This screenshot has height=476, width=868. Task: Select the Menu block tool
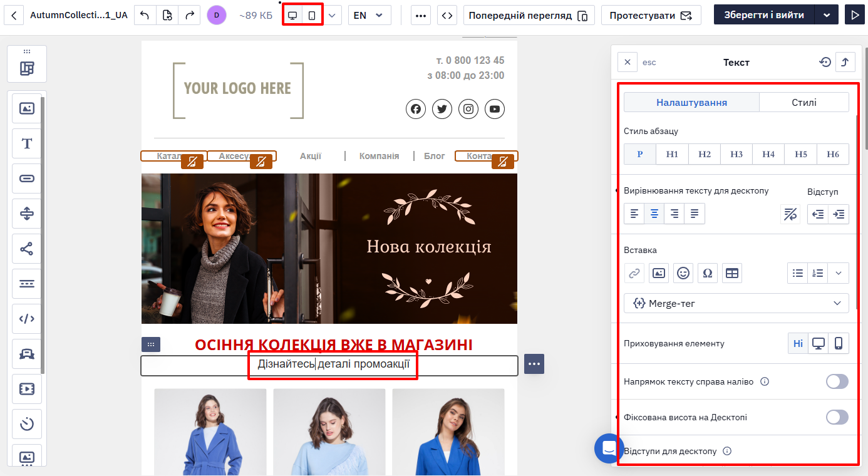27,284
